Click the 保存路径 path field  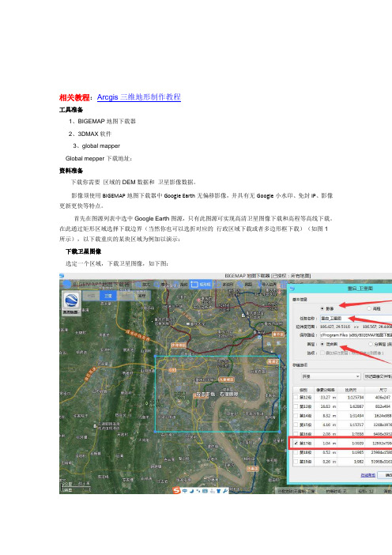[356, 335]
